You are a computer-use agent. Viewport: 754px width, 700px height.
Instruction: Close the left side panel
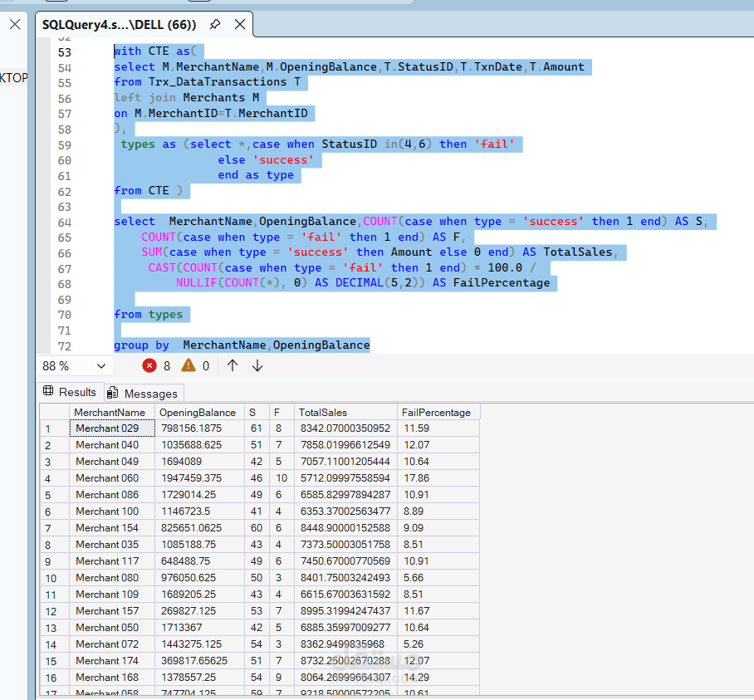tap(15, 24)
